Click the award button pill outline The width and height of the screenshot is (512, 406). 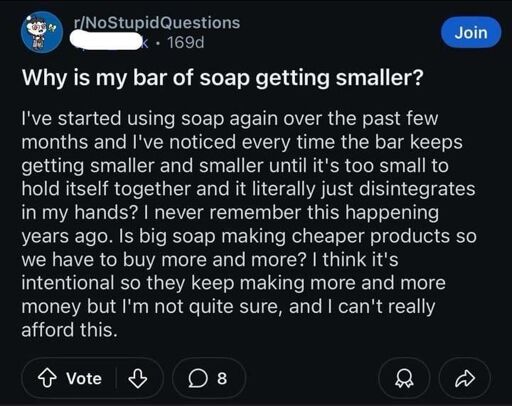[x=404, y=378]
